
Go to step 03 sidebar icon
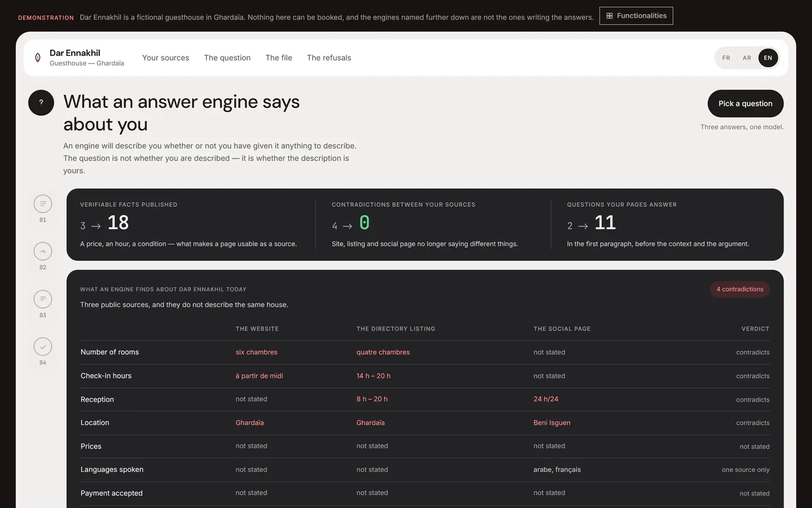tap(43, 299)
